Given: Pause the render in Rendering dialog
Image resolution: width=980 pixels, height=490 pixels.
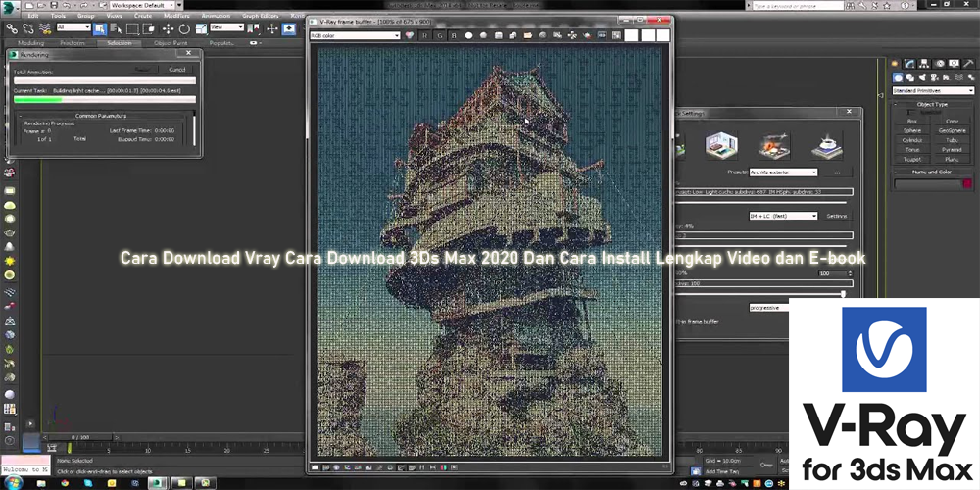Looking at the screenshot, I should click(x=142, y=70).
